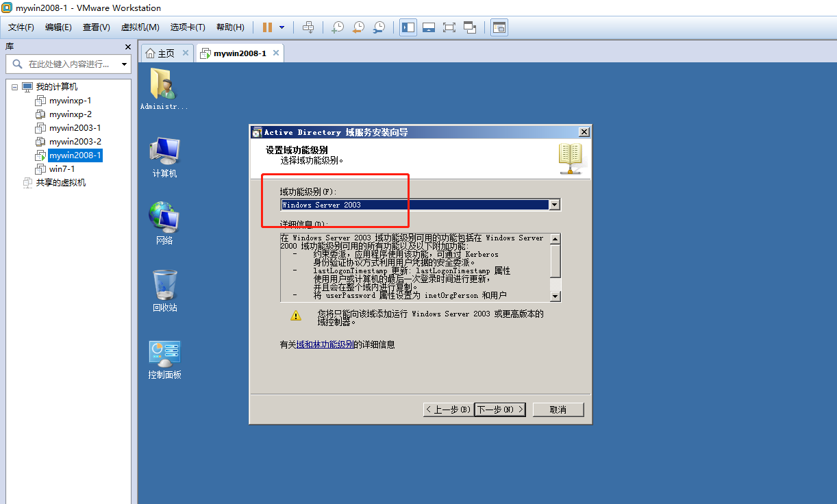This screenshot has height=504, width=837.
Task: Open the 帮助(H) menu
Action: click(x=230, y=27)
